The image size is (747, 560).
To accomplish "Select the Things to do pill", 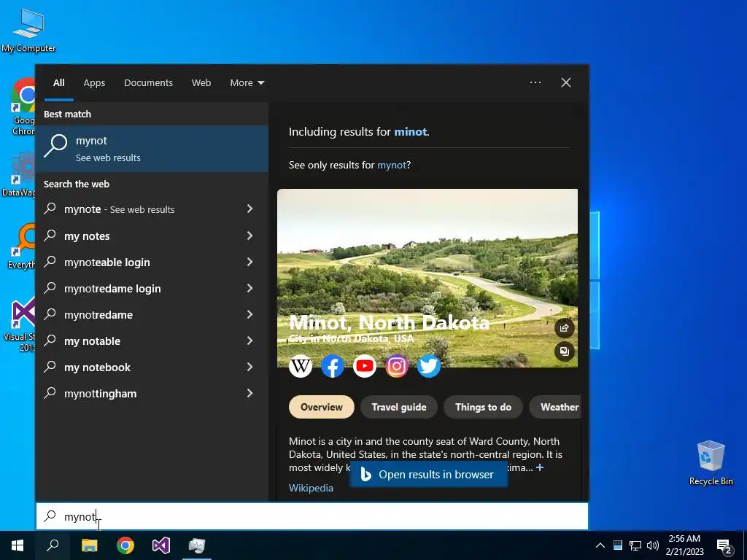I will click(483, 407).
